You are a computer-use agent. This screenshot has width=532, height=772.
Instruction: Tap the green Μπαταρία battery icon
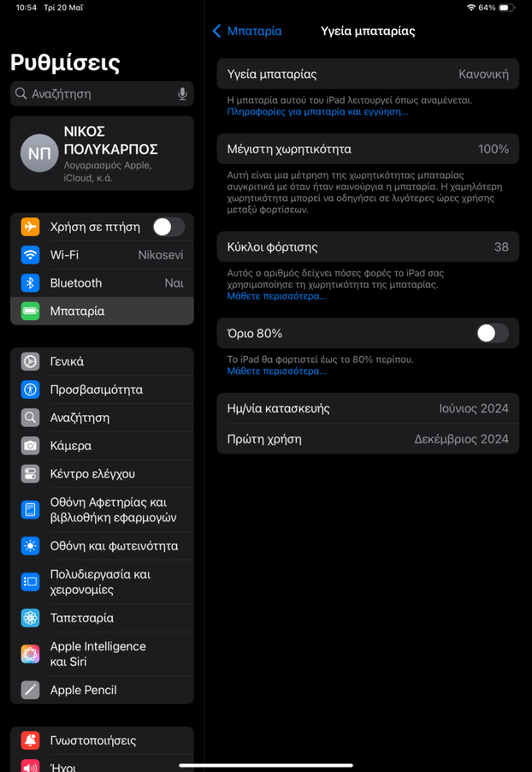coord(30,311)
